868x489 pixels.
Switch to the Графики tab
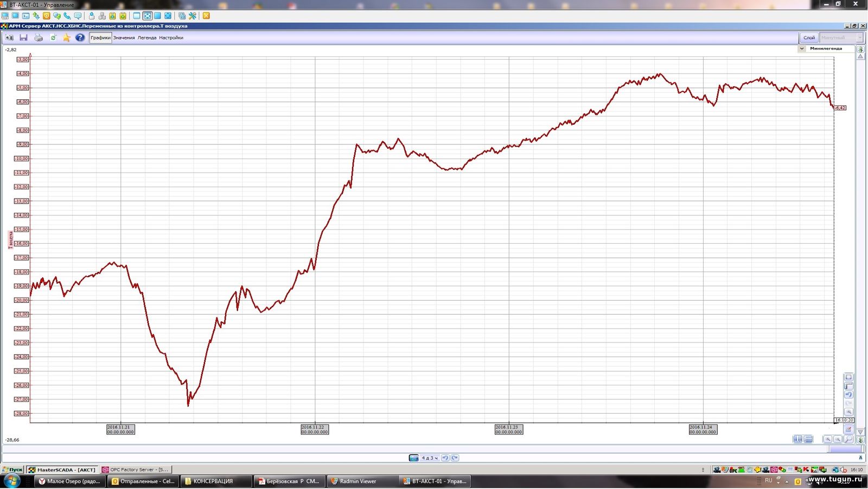(x=100, y=37)
